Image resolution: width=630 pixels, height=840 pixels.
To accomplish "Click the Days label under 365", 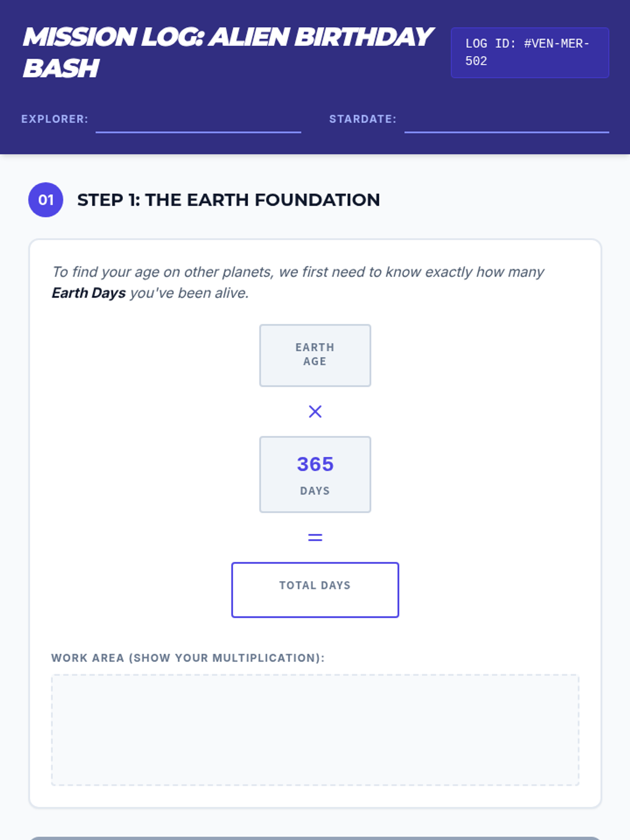I will [x=315, y=491].
